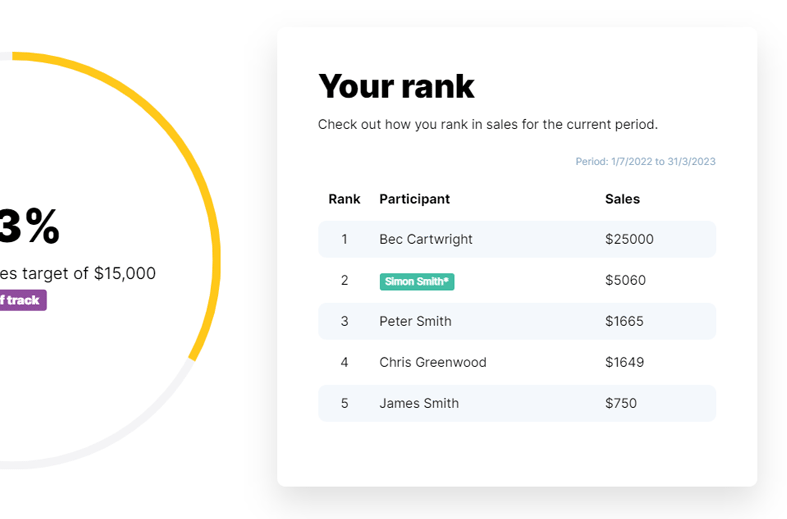Click the Your rank heading
This screenshot has width=787, height=519.
pos(396,86)
